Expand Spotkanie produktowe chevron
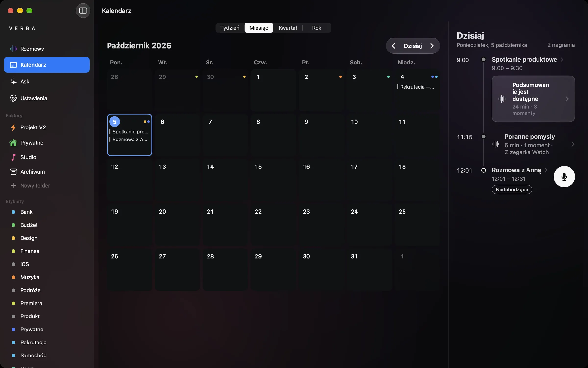588x368 pixels. [562, 60]
